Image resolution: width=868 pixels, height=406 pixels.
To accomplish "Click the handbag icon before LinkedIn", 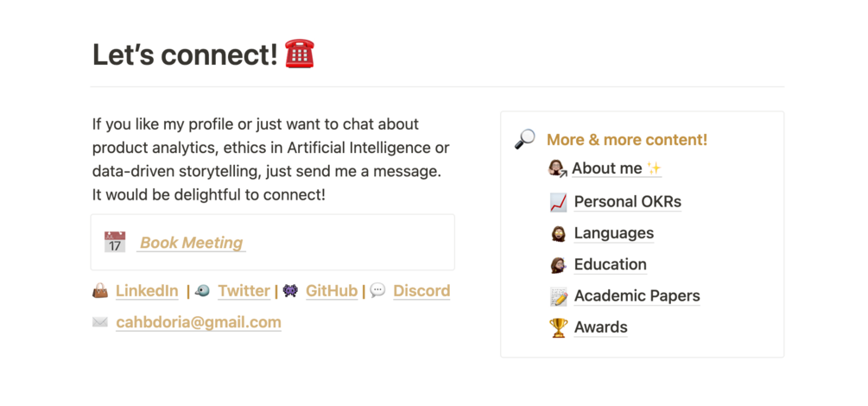I will click(100, 291).
